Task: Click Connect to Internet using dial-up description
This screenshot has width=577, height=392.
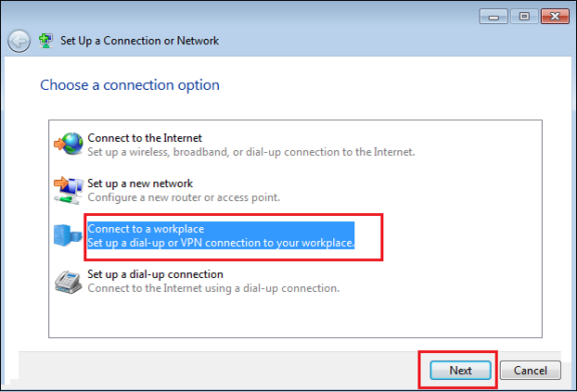Action: click(x=213, y=288)
